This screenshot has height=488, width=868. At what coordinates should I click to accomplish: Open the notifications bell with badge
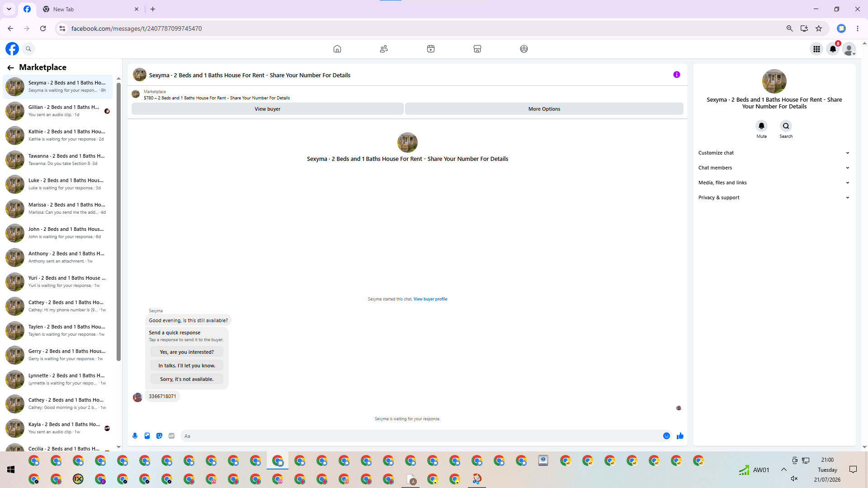pos(833,49)
